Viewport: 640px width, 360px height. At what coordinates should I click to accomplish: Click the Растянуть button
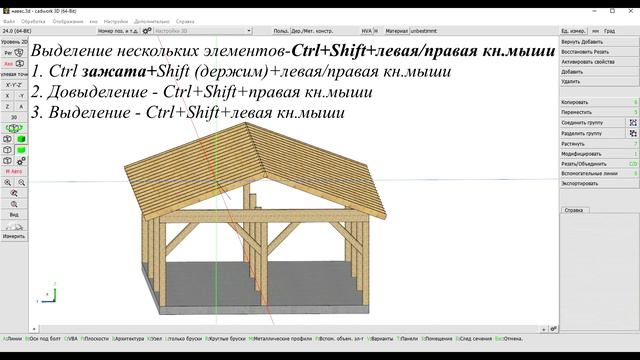[x=599, y=144]
